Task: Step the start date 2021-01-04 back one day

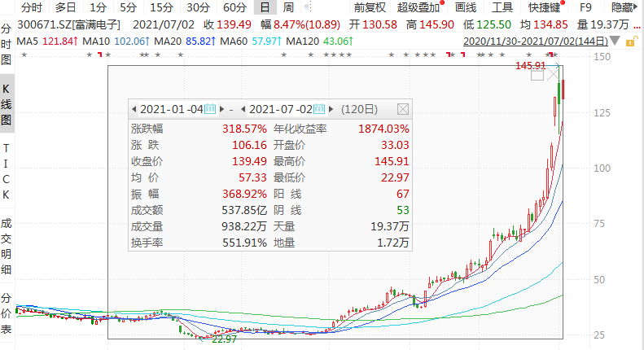Action: [134, 109]
